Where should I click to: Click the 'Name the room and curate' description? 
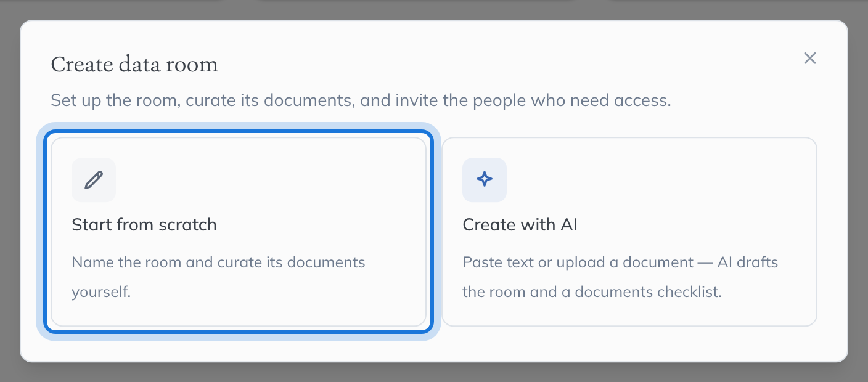[219, 277]
